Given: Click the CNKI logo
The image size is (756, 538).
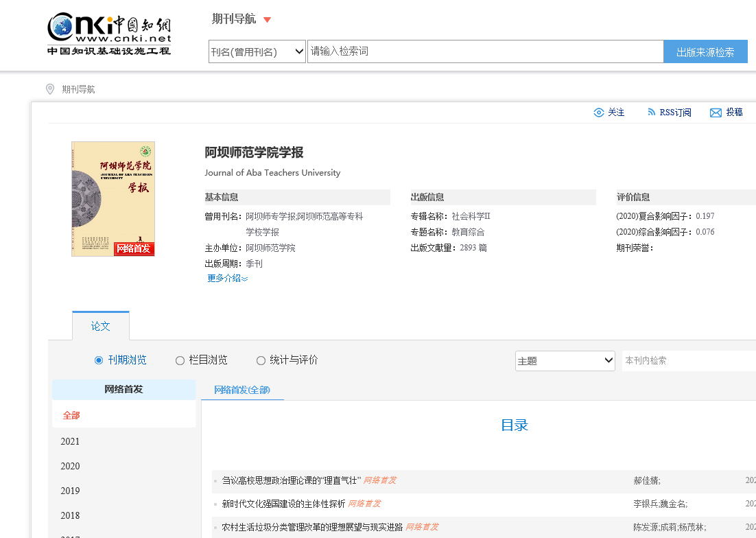Looking at the screenshot, I should pyautogui.click(x=109, y=34).
